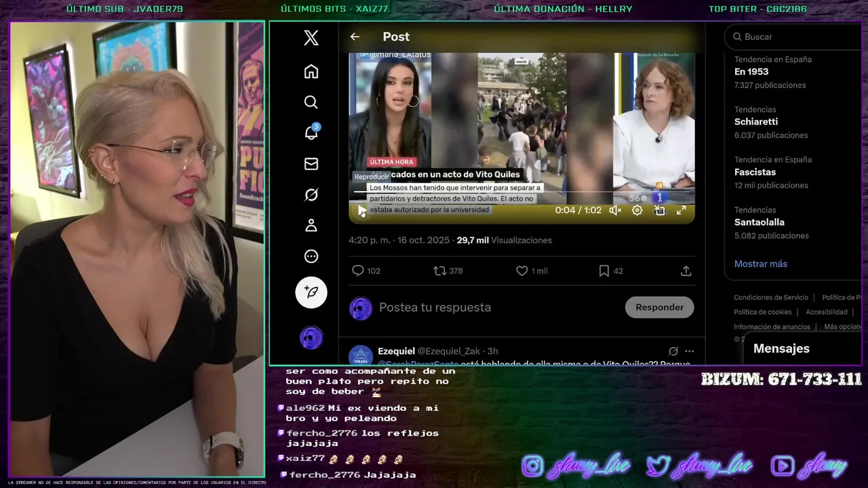Screen dimensions: 868x488
Task: Click the Responder reply button
Action: (x=659, y=307)
